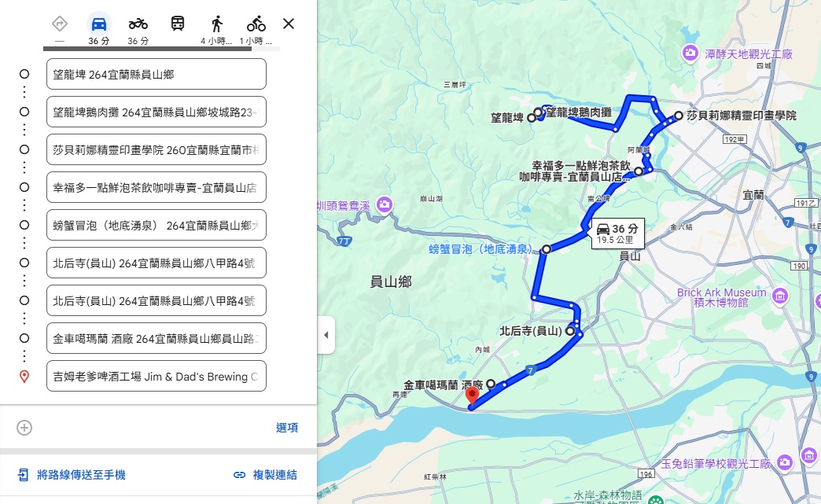Select public transit bus icon
The width and height of the screenshot is (821, 504).
(x=178, y=24)
